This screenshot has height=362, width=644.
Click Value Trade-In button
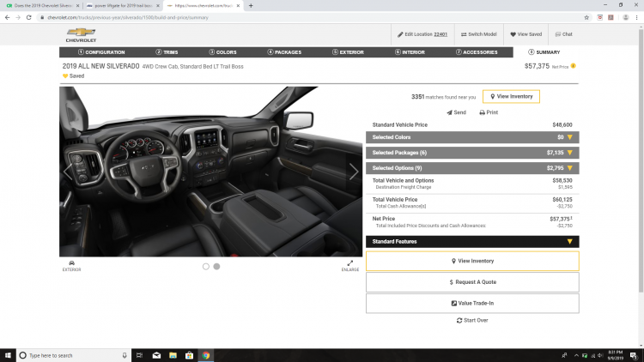click(472, 304)
